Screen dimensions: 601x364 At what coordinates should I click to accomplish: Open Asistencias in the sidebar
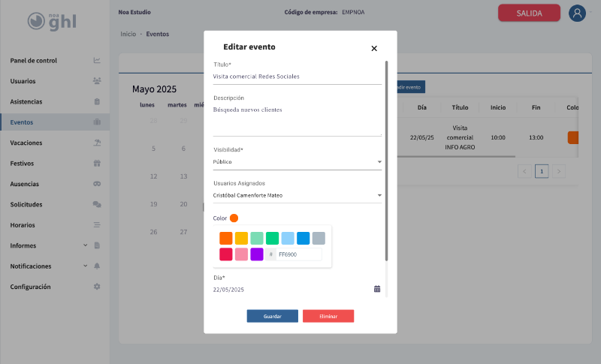click(26, 101)
